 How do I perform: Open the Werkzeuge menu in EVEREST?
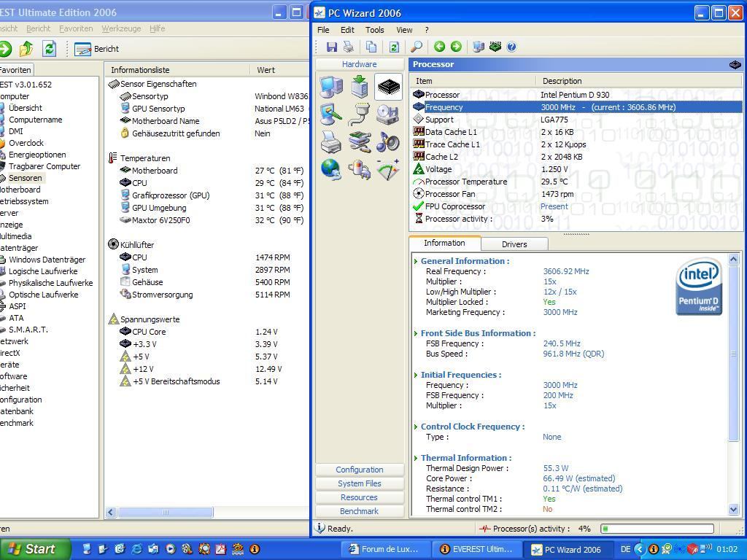tap(121, 28)
